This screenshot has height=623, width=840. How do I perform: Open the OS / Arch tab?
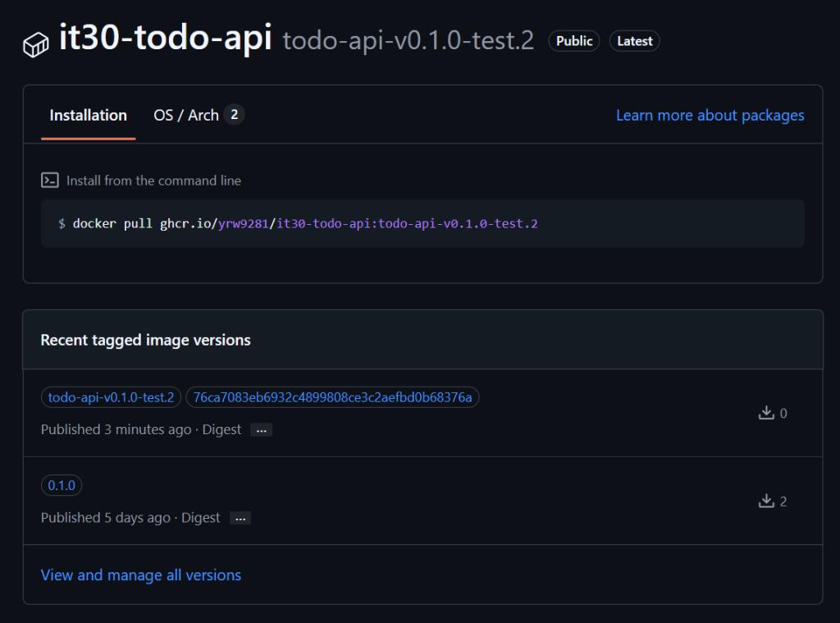(x=199, y=115)
